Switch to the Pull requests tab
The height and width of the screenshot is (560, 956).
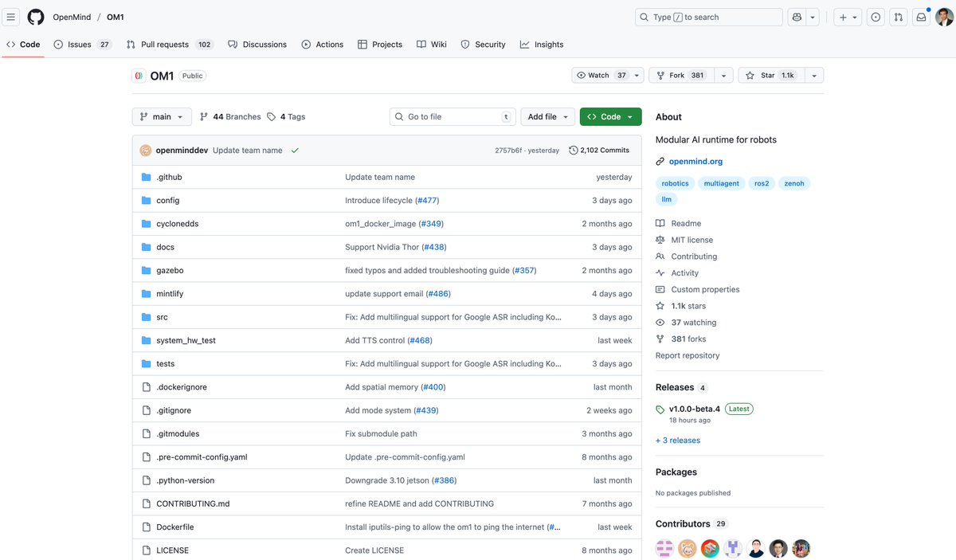(170, 45)
